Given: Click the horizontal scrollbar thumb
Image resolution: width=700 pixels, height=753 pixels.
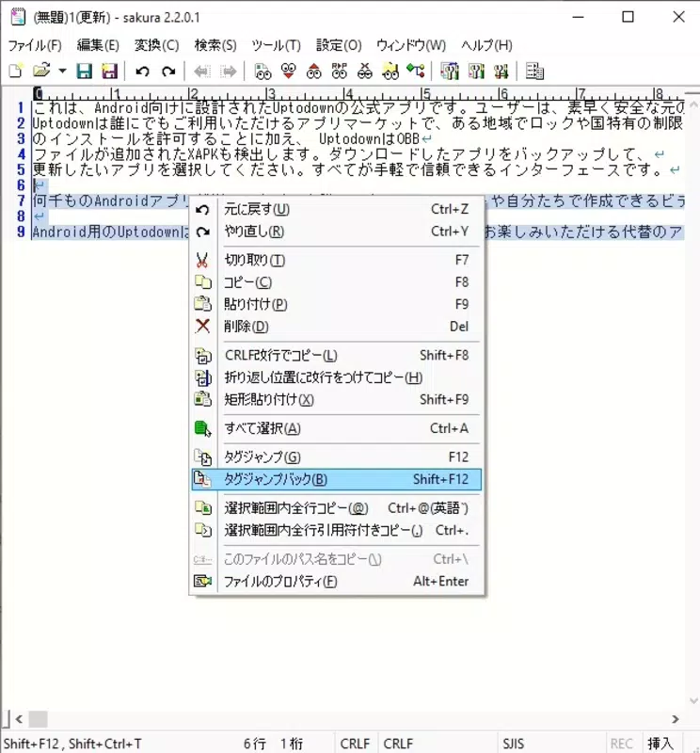Looking at the screenshot, I should pyautogui.click(x=38, y=719).
